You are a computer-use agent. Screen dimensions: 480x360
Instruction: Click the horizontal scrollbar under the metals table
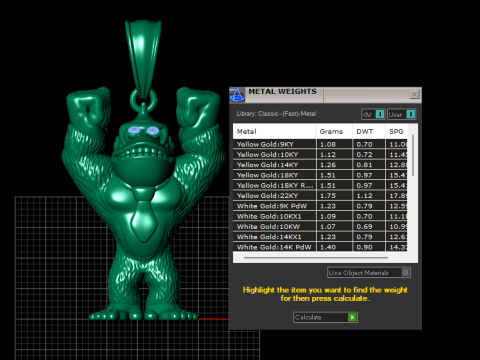(x=316, y=258)
